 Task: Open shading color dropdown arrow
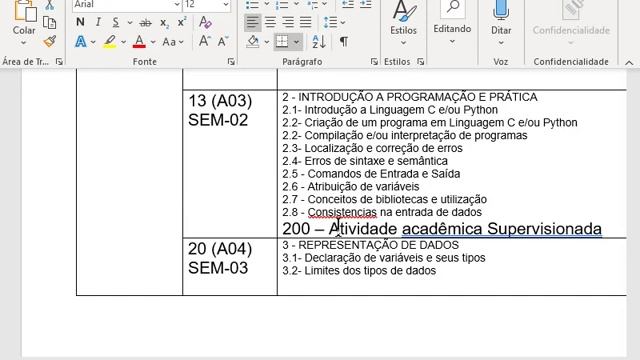(x=267, y=42)
